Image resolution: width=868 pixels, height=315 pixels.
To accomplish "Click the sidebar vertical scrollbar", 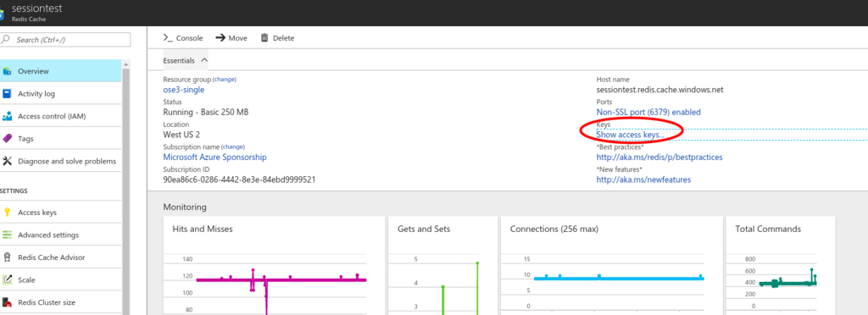I will [x=125, y=188].
